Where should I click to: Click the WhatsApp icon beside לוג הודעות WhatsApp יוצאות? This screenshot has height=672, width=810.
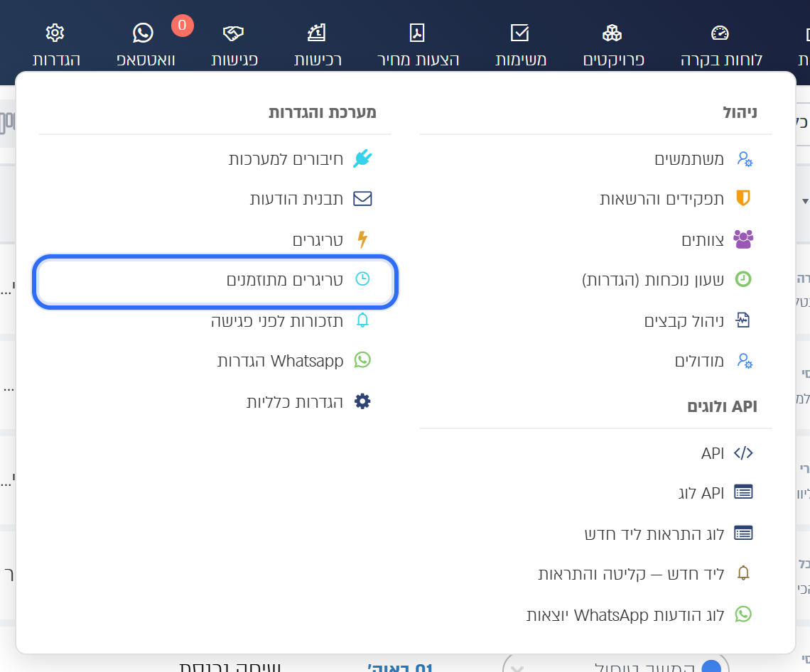(743, 614)
